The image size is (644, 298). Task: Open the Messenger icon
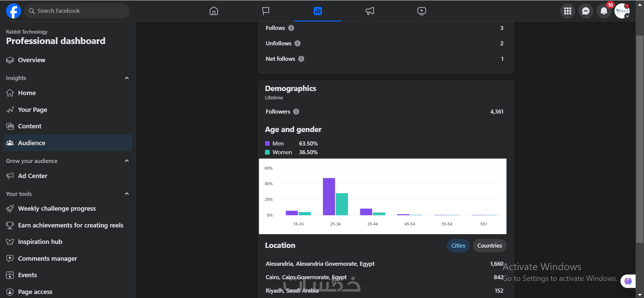pos(586,11)
